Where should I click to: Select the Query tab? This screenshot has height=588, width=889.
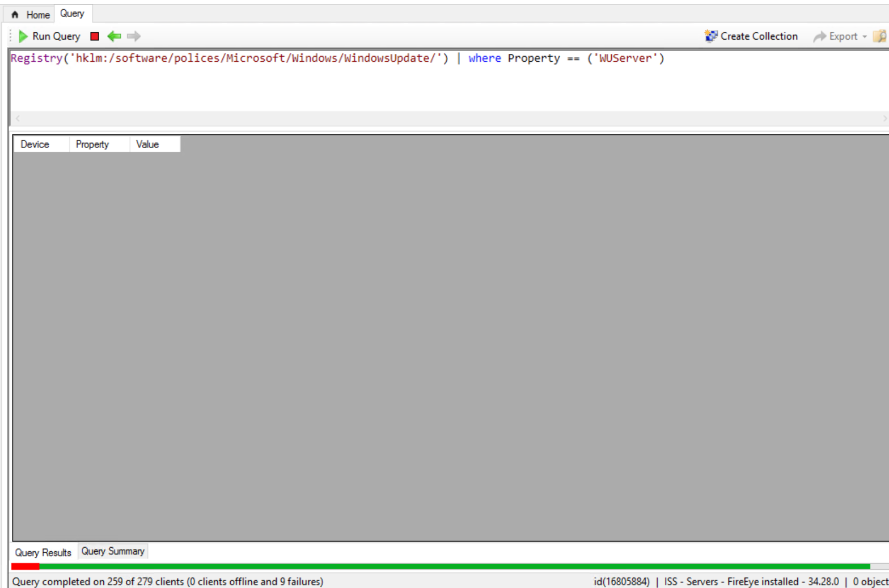pos(73,13)
